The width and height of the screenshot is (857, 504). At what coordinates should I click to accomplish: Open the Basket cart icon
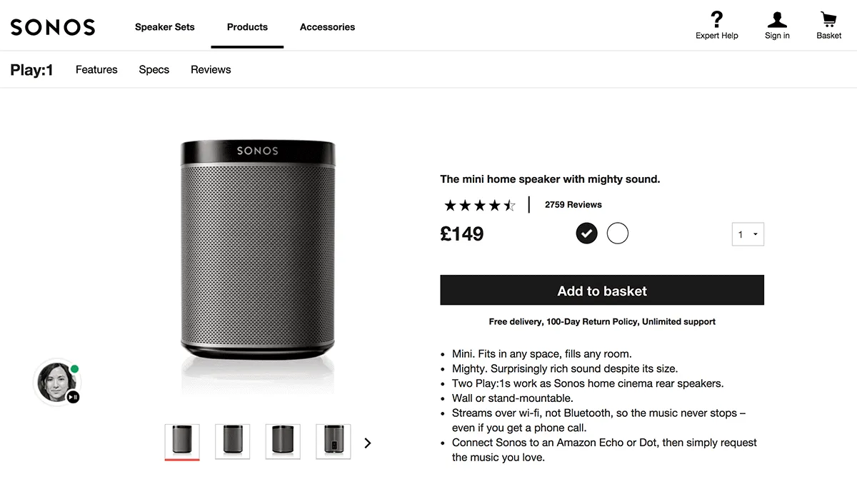[828, 19]
